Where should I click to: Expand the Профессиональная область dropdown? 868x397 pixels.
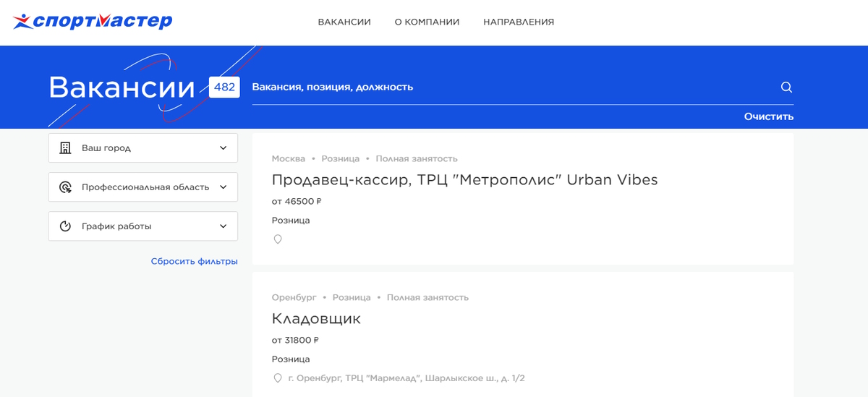click(x=143, y=187)
